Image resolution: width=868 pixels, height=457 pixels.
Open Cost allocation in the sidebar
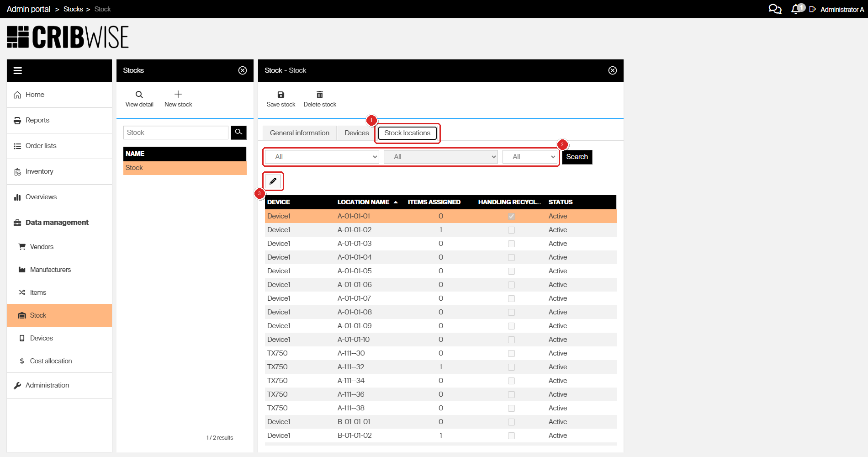[x=59, y=361]
